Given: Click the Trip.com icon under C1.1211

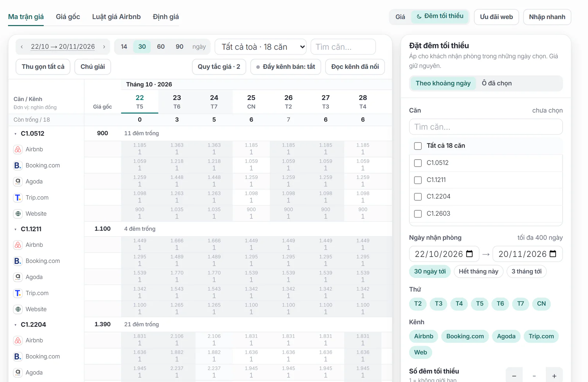Looking at the screenshot, I should click(18, 293).
